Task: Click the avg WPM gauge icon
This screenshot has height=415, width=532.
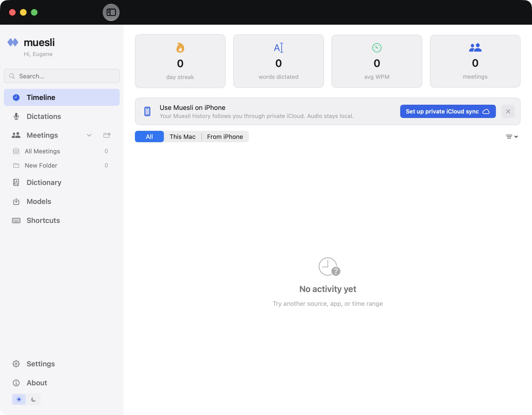Action: [x=377, y=48]
